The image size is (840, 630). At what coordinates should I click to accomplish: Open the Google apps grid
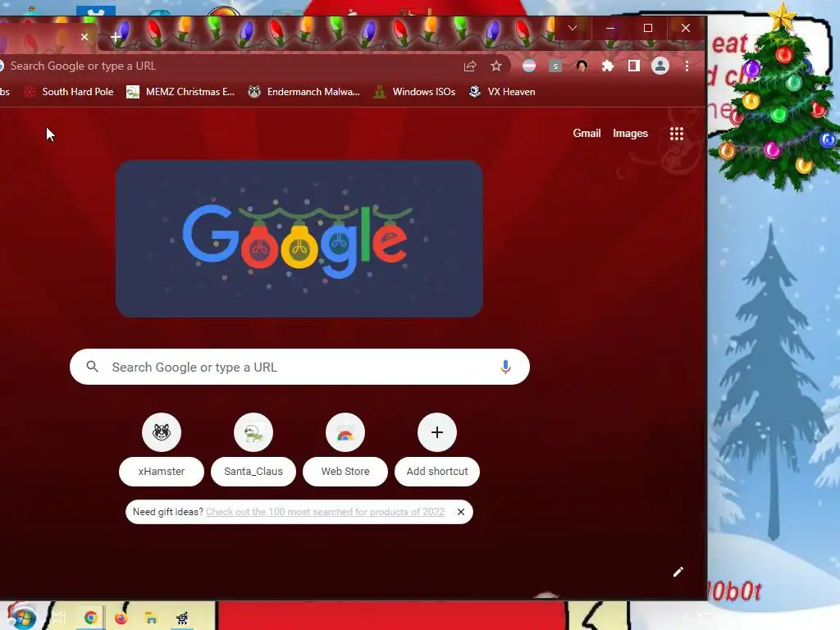click(677, 134)
